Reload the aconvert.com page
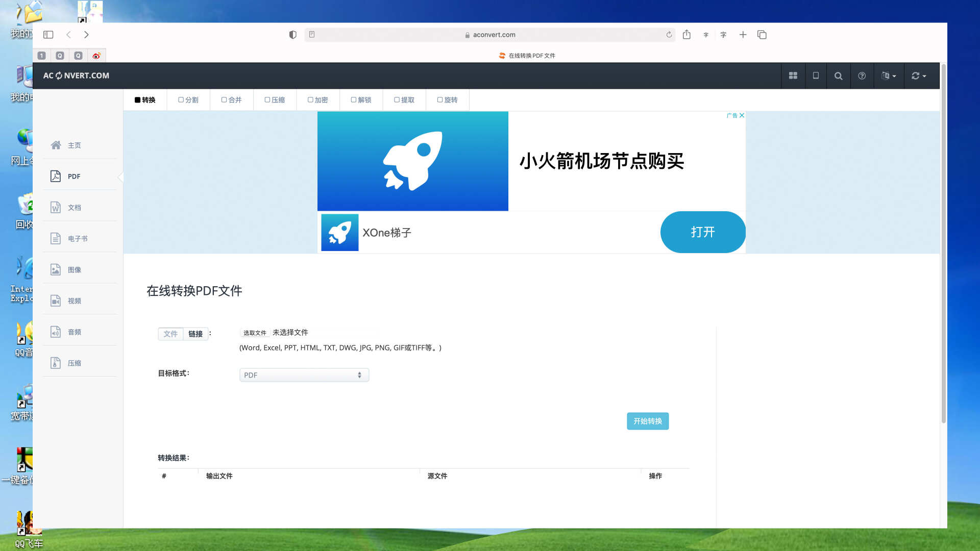Screen dimensions: 980x551 [x=669, y=35]
